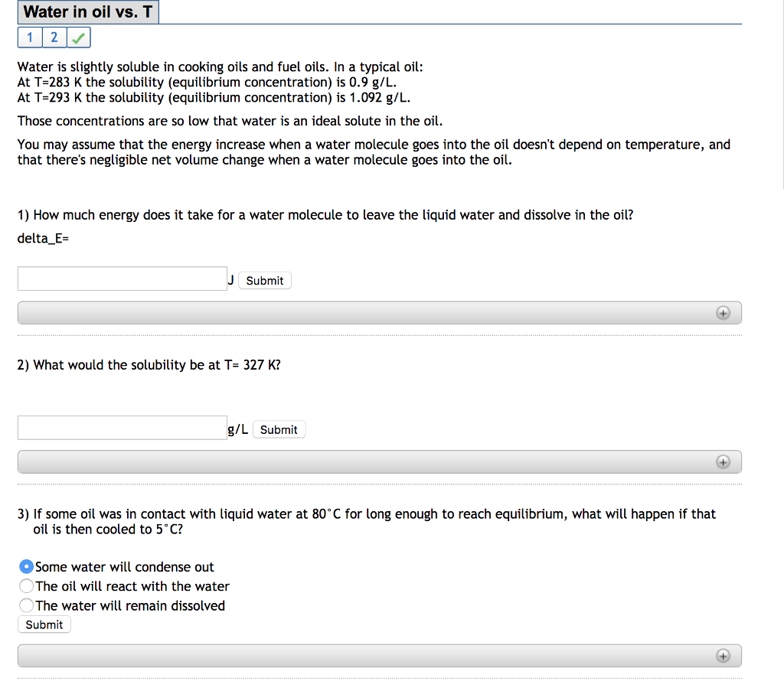Click the solubility g/L input box
The image size is (784, 691).
pyautogui.click(x=122, y=428)
